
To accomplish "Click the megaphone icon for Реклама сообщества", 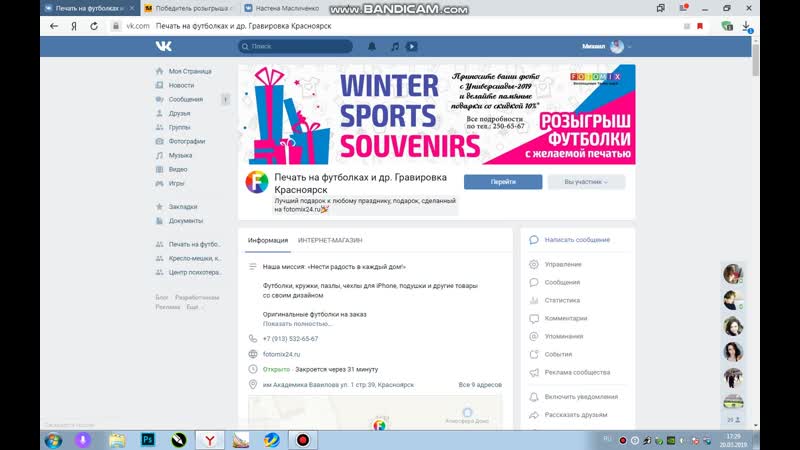I will pos(534,372).
